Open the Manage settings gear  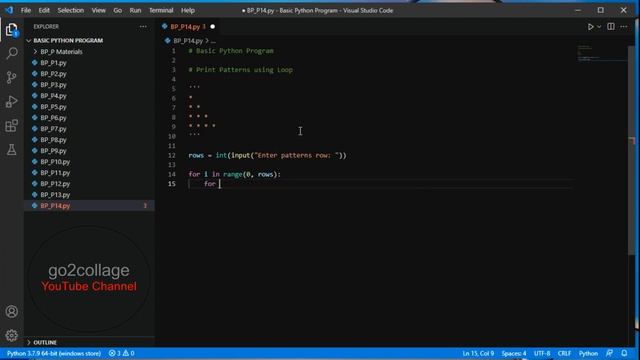tap(12, 335)
